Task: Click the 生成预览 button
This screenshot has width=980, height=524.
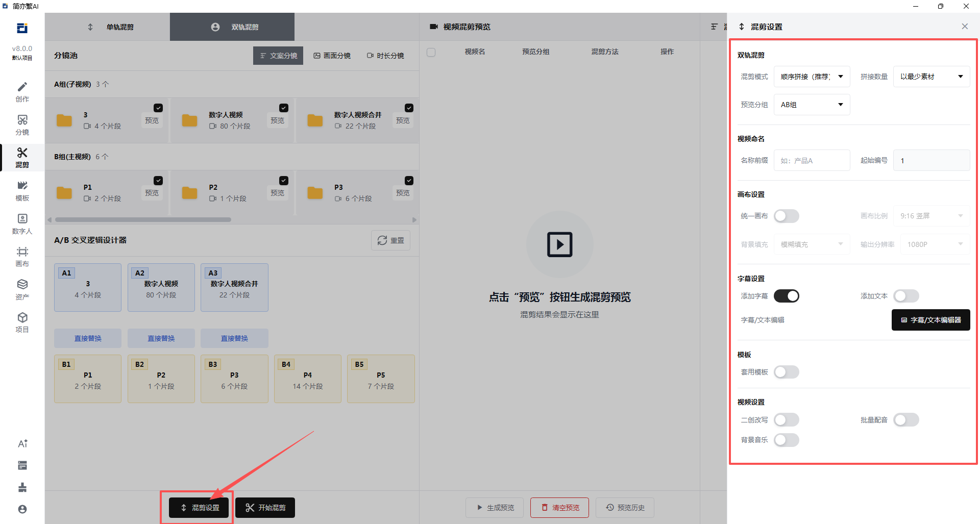Action: tap(495, 508)
